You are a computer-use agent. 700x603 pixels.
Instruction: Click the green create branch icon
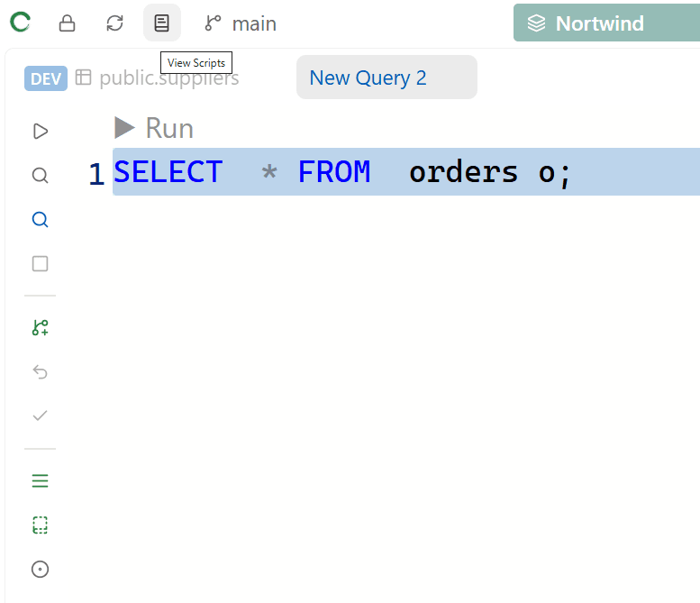(x=41, y=328)
